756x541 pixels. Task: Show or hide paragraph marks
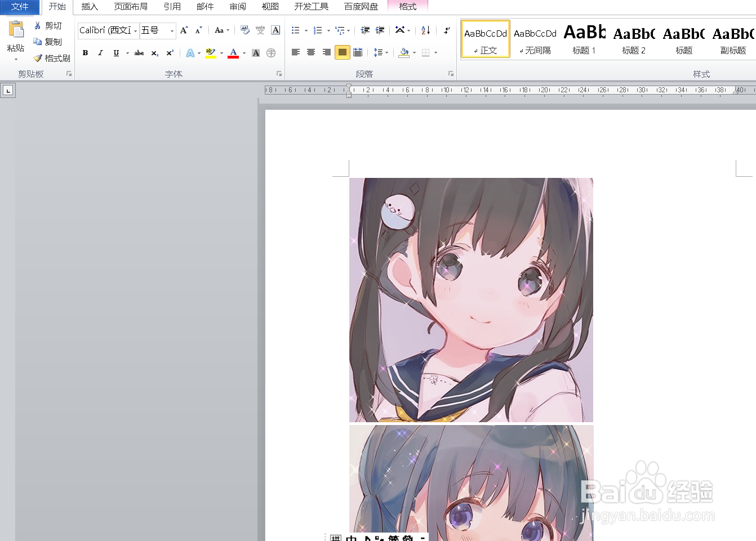click(447, 30)
